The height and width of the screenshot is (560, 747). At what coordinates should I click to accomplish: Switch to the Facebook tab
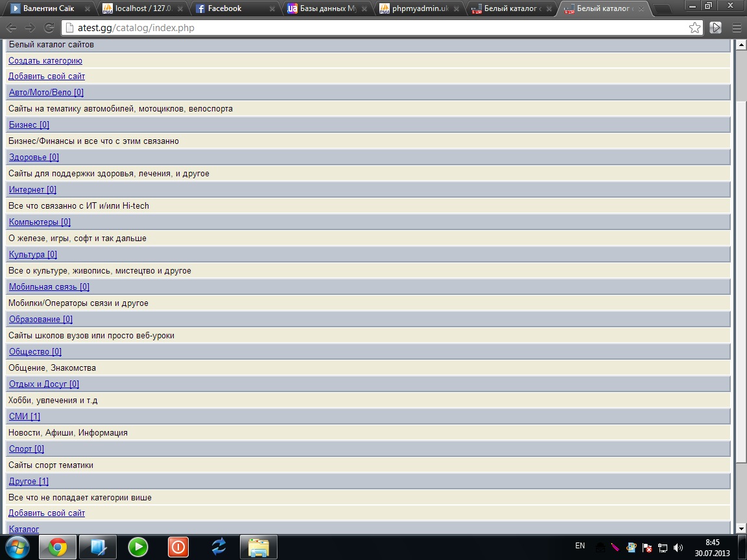(225, 9)
